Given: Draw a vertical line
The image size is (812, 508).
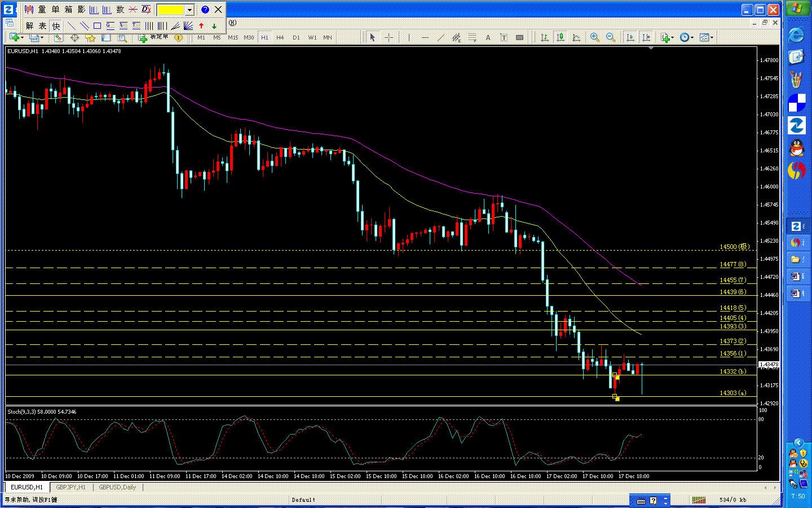Looking at the screenshot, I should (409, 38).
